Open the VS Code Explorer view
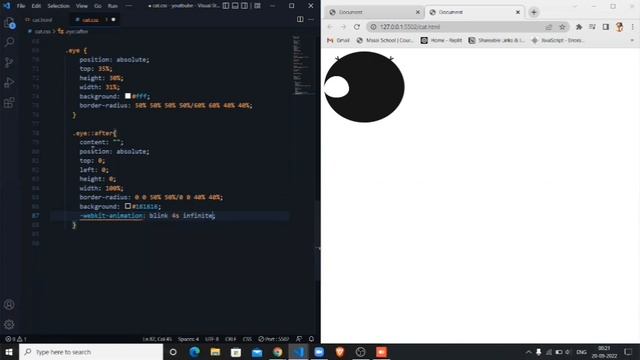 9,23
